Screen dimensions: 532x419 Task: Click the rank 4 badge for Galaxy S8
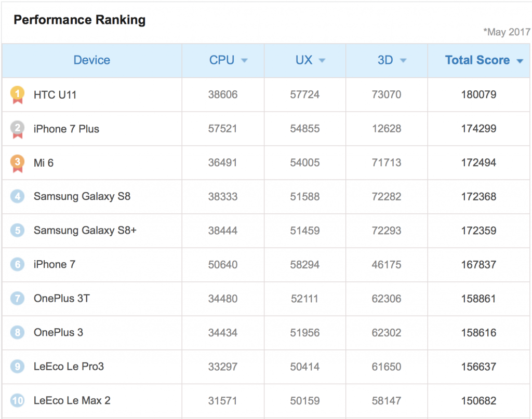pyautogui.click(x=17, y=196)
